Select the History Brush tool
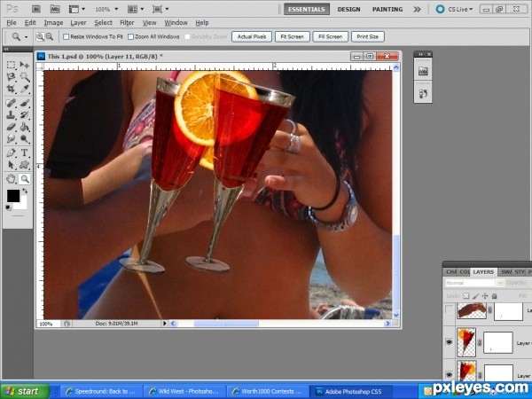Screen dimensions: 532x399 click(25, 114)
